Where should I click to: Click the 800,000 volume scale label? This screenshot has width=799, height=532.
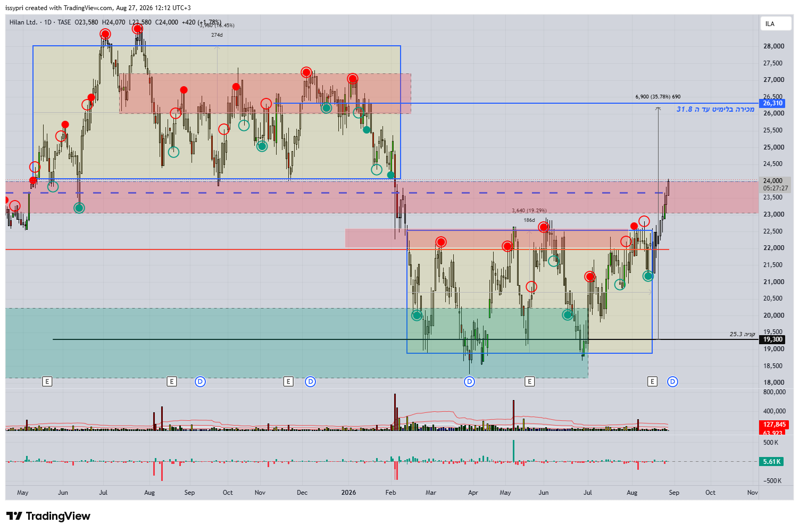coord(775,392)
